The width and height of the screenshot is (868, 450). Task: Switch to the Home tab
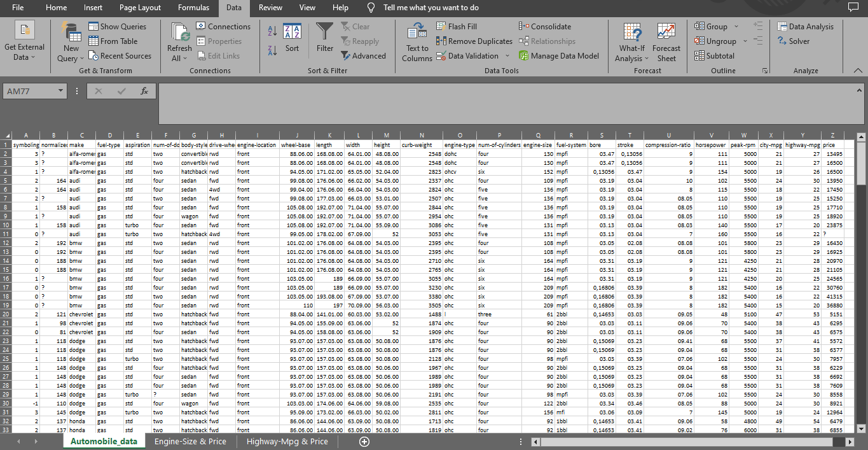point(57,8)
